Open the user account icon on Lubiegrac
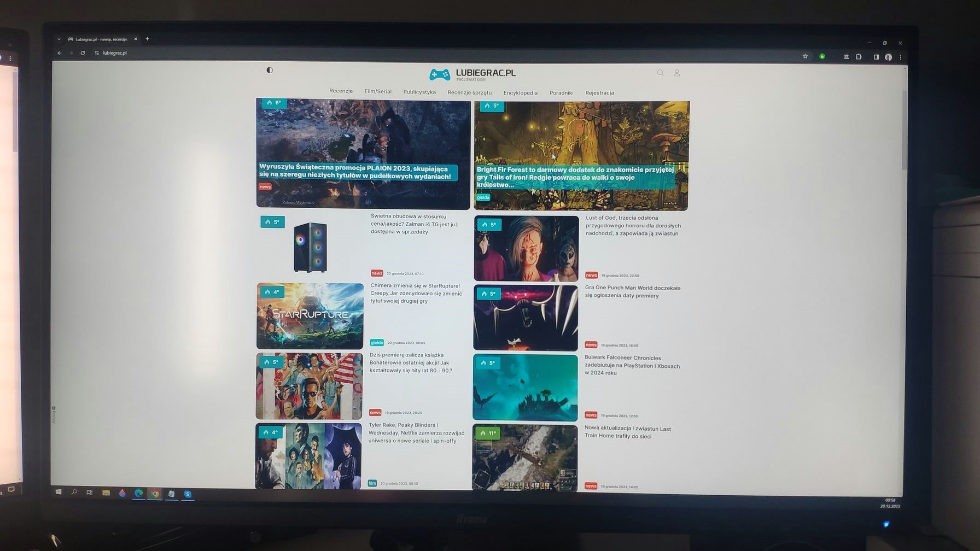Screen dimensions: 980x551 coord(677,73)
